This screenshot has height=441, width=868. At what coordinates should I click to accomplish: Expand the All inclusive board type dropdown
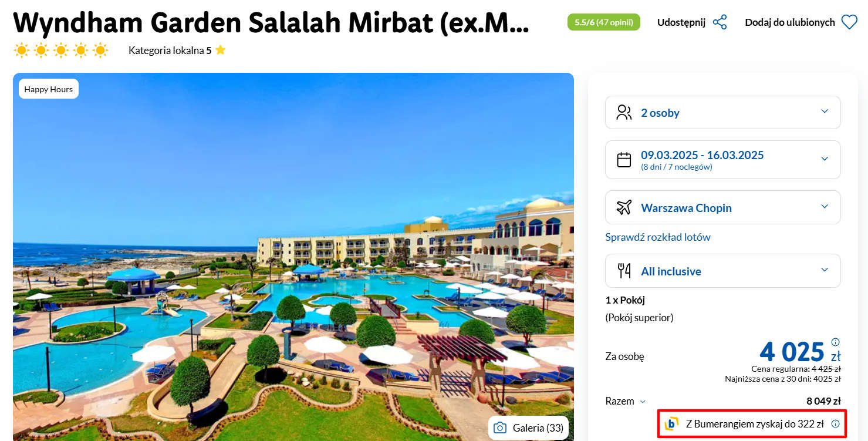click(723, 271)
